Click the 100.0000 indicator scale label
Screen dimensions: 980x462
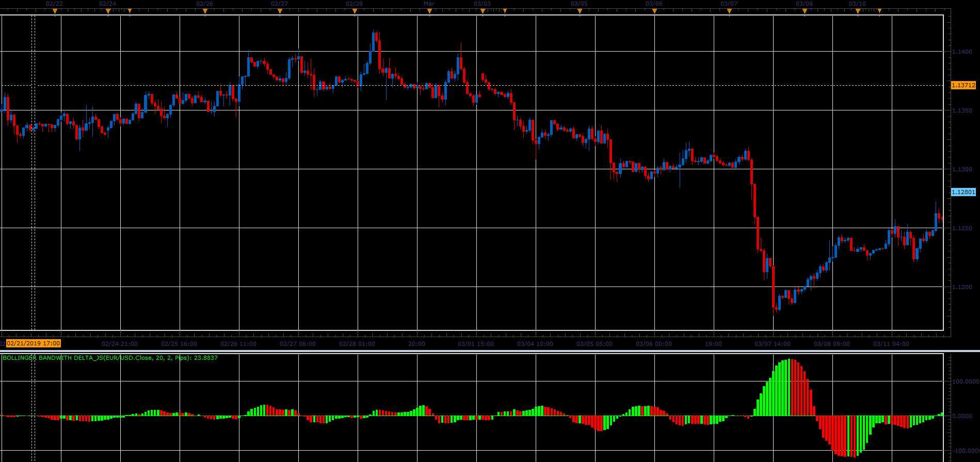pyautogui.click(x=966, y=381)
